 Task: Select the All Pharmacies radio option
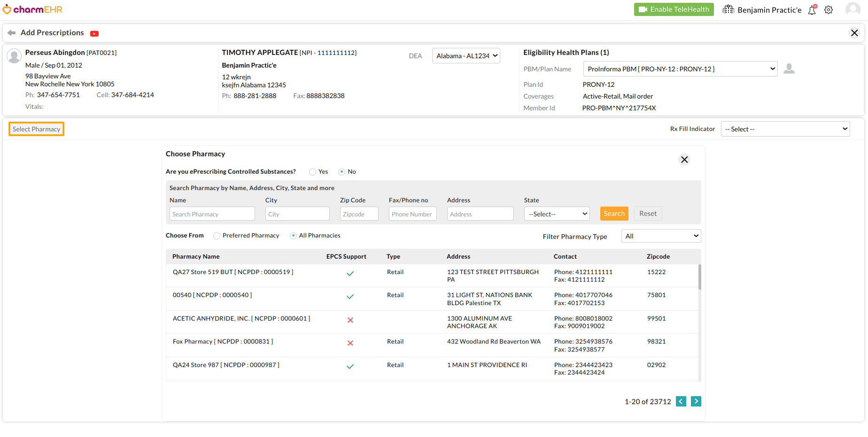(x=293, y=236)
